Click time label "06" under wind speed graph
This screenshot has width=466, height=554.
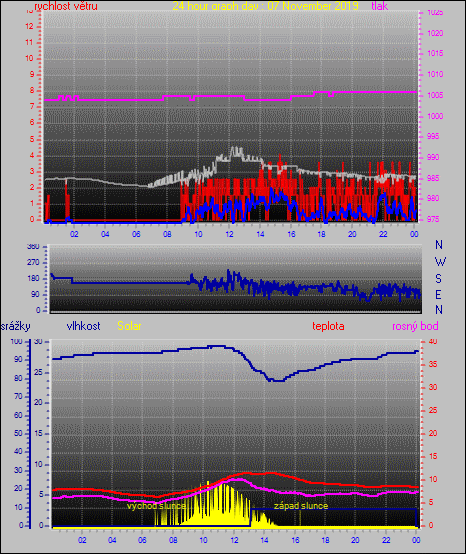(x=136, y=234)
